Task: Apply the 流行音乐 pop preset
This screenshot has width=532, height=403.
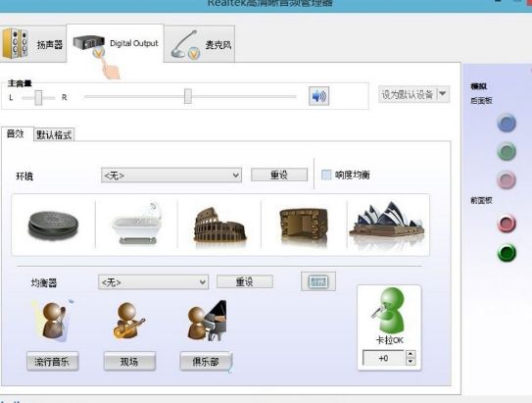Action: click(53, 361)
